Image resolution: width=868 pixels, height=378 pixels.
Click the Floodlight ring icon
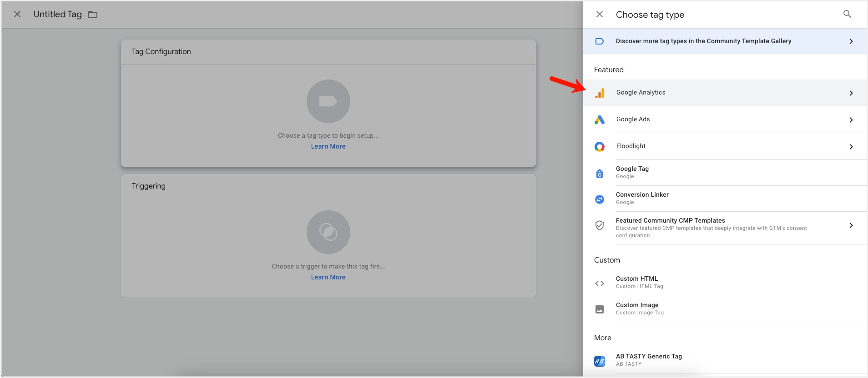pos(600,147)
